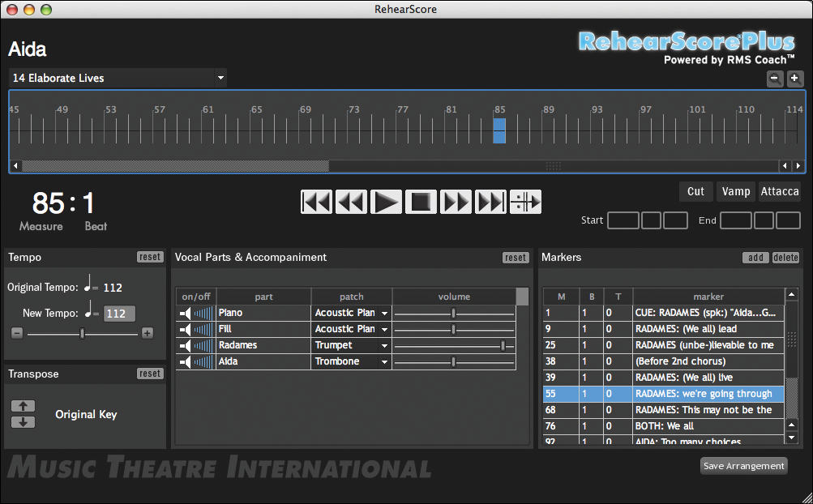Jump to beginning with skip-back button

pyautogui.click(x=316, y=202)
